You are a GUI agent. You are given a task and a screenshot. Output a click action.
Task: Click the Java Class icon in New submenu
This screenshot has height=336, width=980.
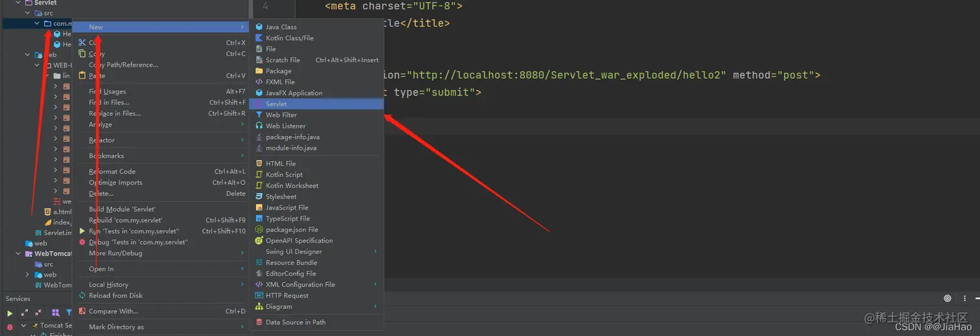259,27
